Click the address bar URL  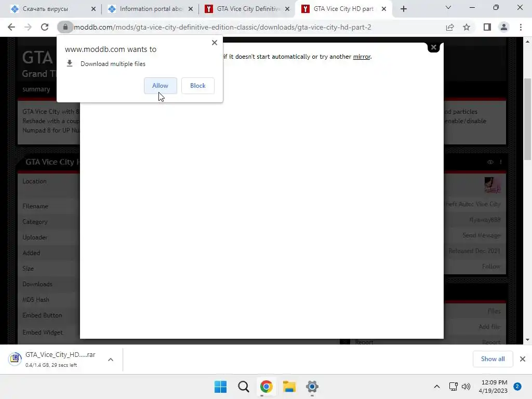coord(222,27)
